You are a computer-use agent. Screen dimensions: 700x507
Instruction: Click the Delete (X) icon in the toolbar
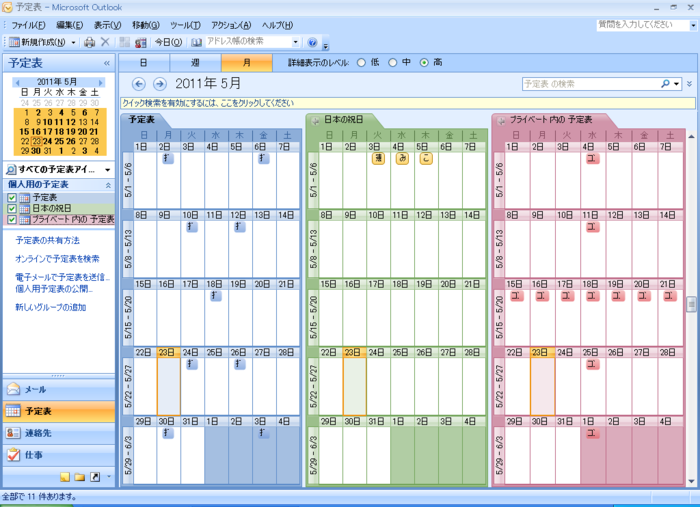tap(105, 42)
